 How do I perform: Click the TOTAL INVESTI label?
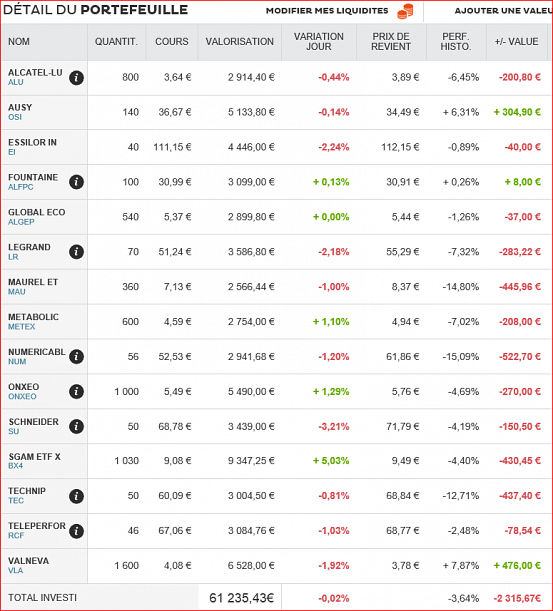point(42,598)
